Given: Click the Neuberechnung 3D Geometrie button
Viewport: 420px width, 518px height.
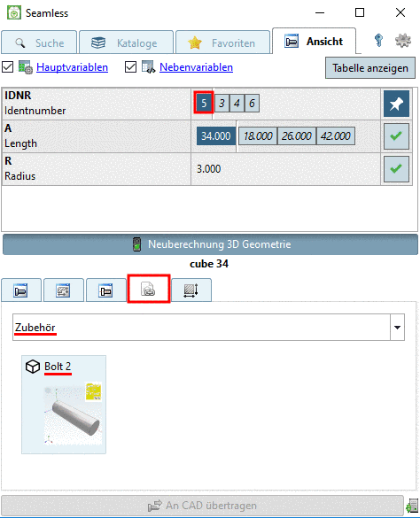Looking at the screenshot, I should 210,244.
